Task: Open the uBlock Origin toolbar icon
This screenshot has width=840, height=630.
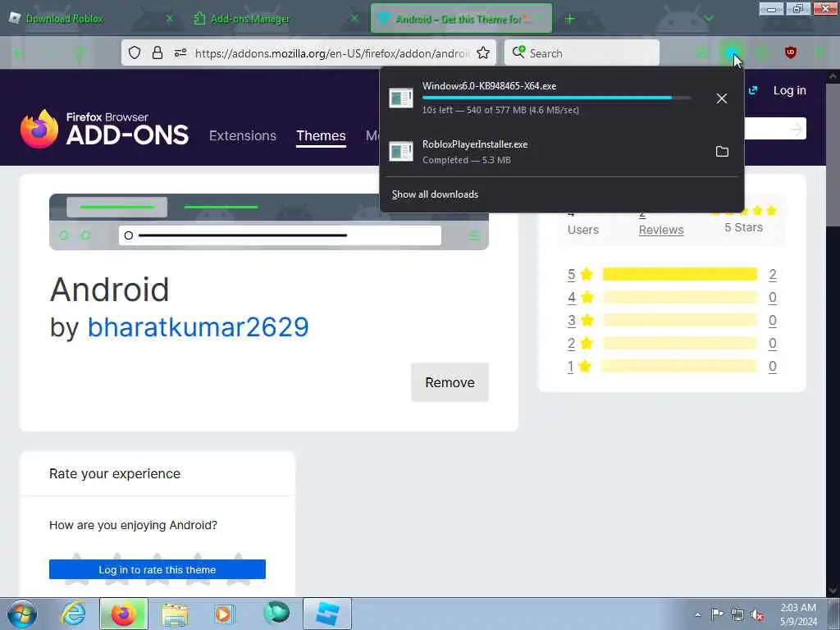Action: (790, 52)
